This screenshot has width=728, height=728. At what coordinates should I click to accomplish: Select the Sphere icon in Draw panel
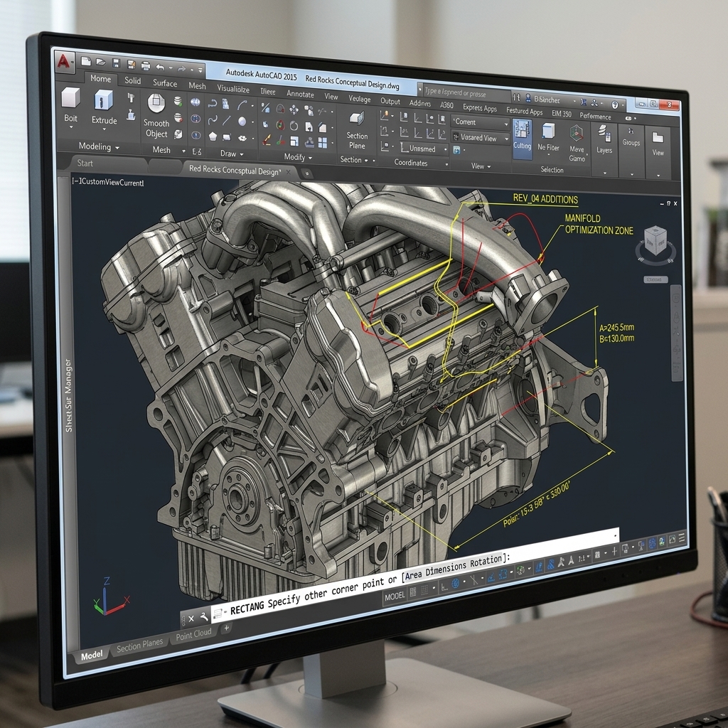click(242, 122)
